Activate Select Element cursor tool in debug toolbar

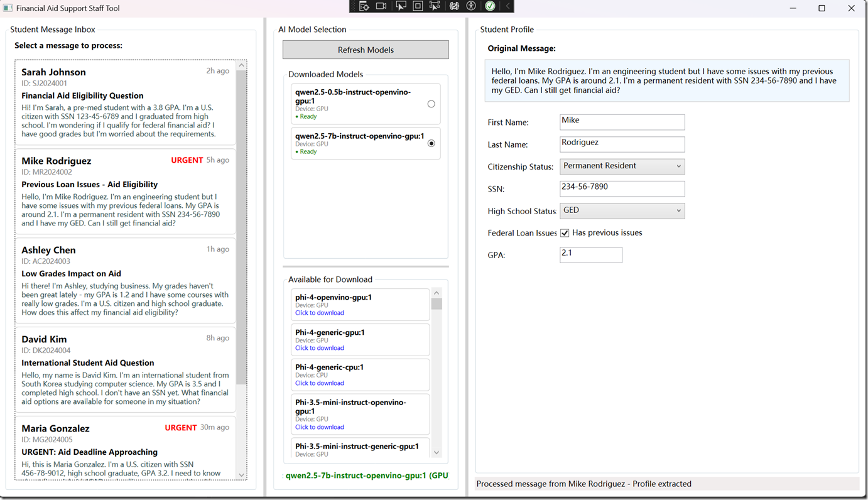point(401,6)
